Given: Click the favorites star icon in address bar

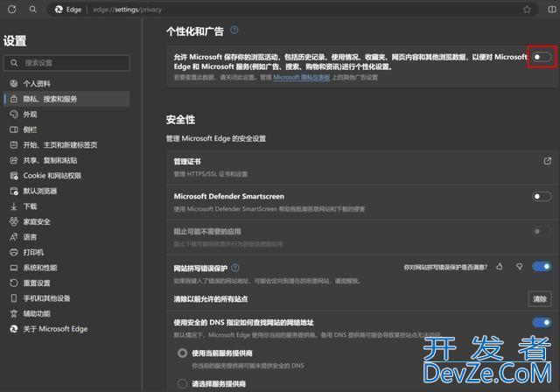Looking at the screenshot, I should pyautogui.click(x=527, y=10).
